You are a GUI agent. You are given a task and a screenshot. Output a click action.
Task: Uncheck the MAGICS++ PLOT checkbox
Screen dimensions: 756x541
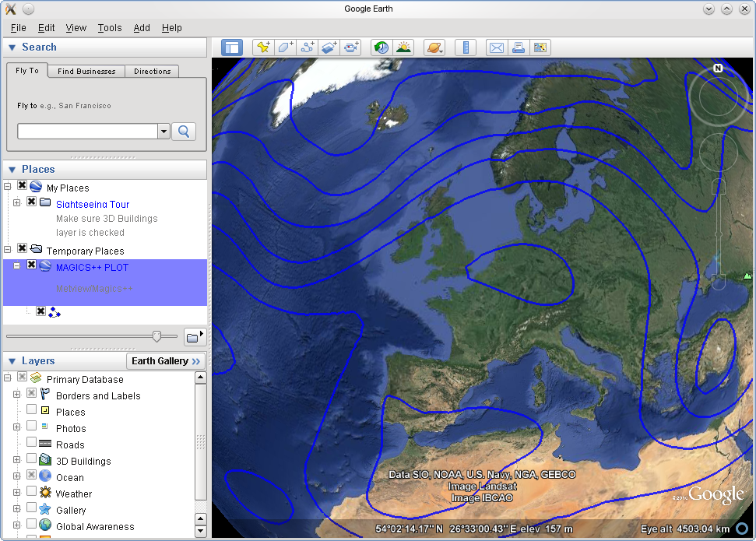click(x=31, y=265)
